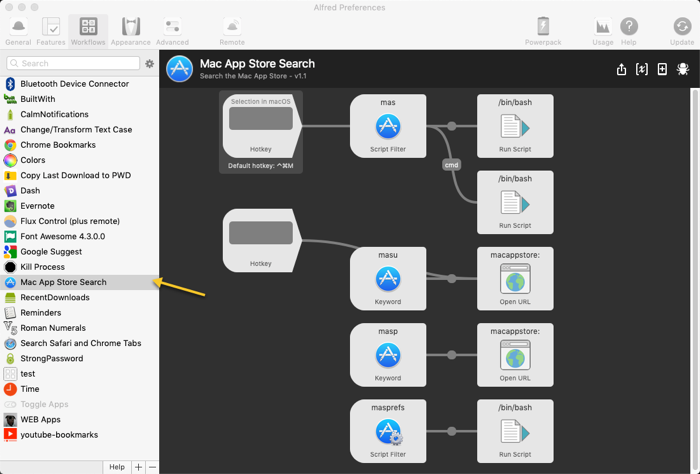Select the mas Script Filter node

coord(388,126)
